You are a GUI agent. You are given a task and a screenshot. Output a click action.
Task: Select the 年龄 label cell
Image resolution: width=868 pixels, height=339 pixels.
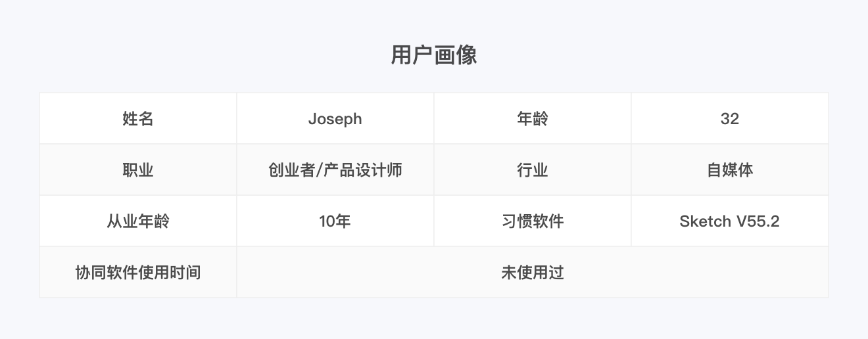click(x=533, y=118)
